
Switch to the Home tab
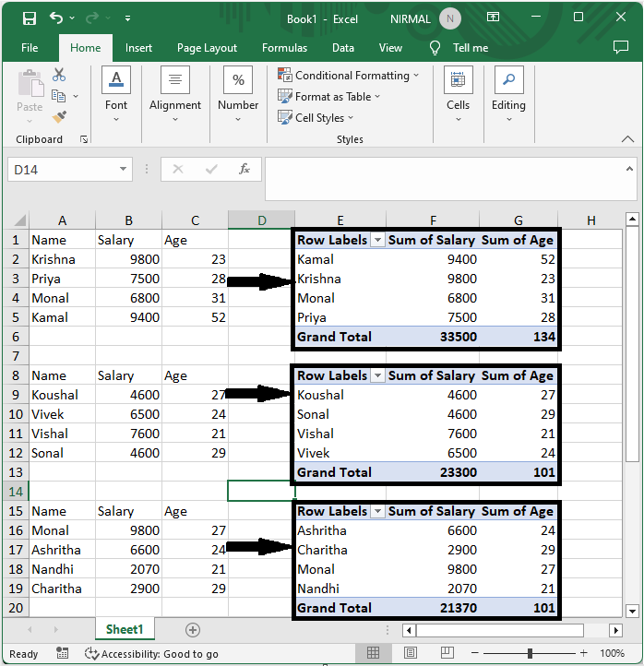[x=86, y=48]
